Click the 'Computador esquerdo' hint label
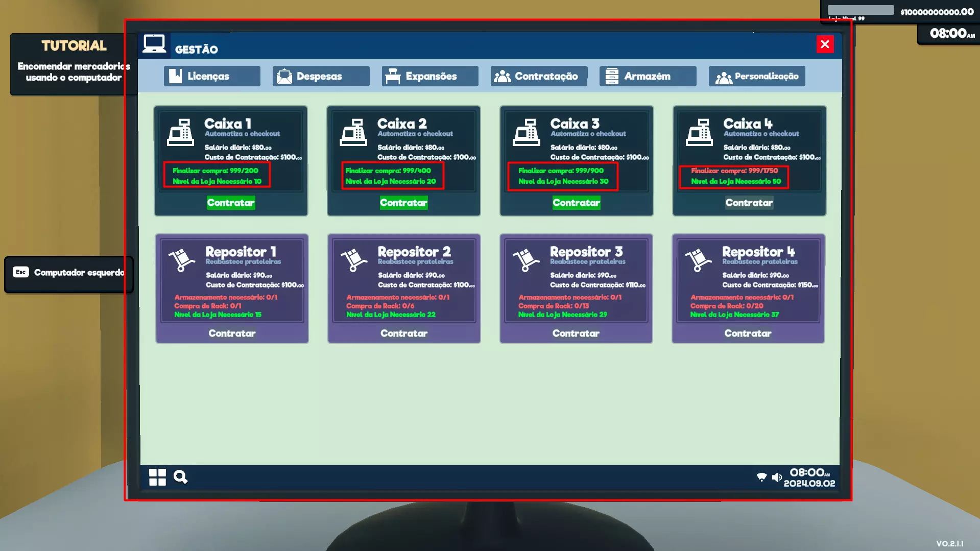The image size is (980, 551). pos(79,273)
